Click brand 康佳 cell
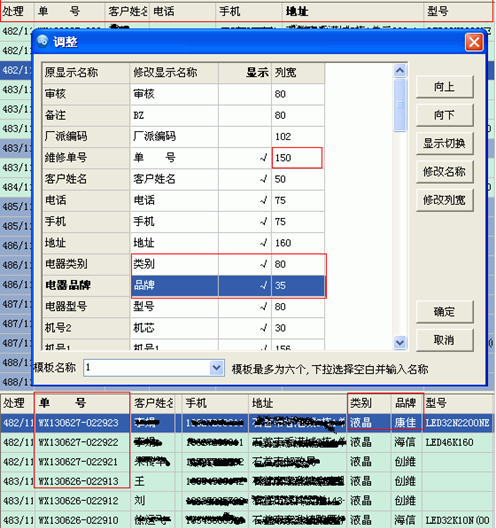This screenshot has height=528, width=496. tap(406, 423)
